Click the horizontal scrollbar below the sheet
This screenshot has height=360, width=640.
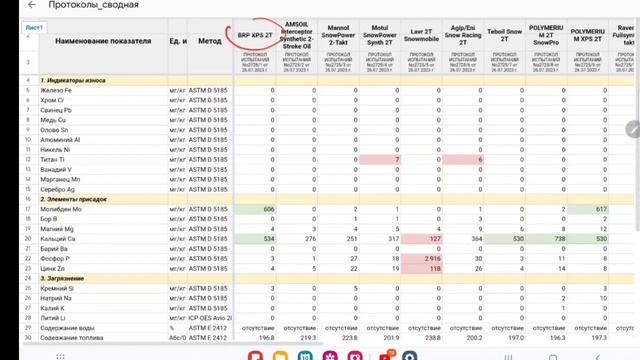point(173,344)
